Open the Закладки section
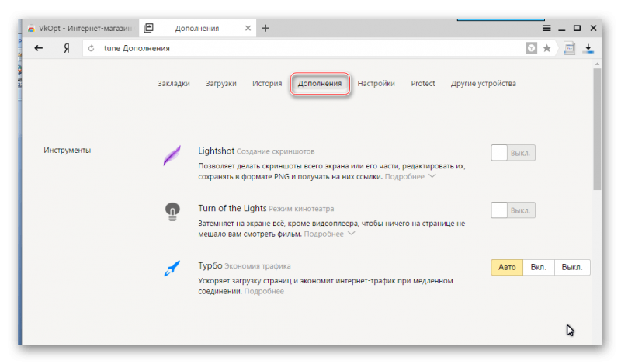This screenshot has width=621, height=364. [174, 84]
